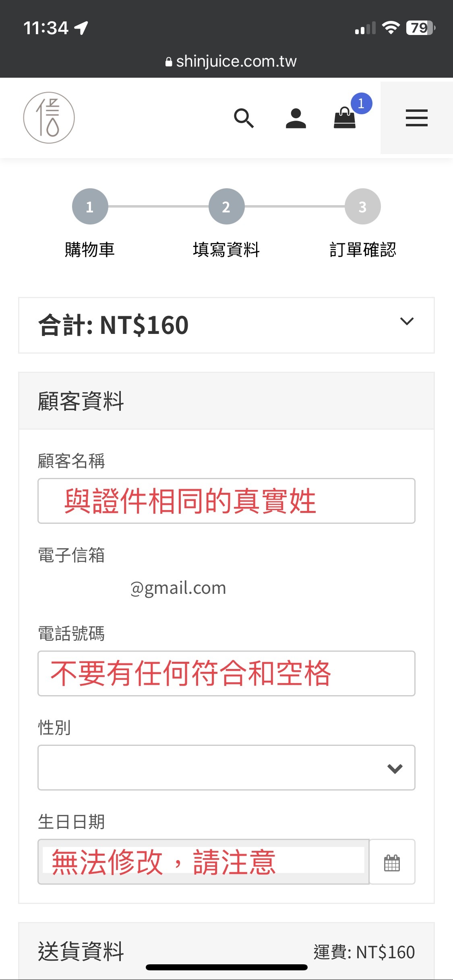
Task: Open the account profile icon
Action: 296,118
